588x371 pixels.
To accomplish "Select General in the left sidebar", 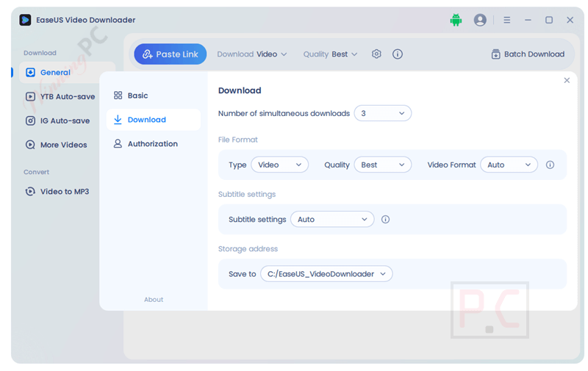I will pyautogui.click(x=67, y=72).
